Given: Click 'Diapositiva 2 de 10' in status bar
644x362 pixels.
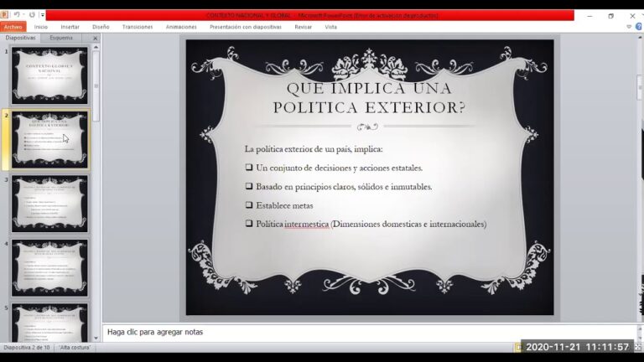Looking at the screenshot, I should pyautogui.click(x=27, y=347).
